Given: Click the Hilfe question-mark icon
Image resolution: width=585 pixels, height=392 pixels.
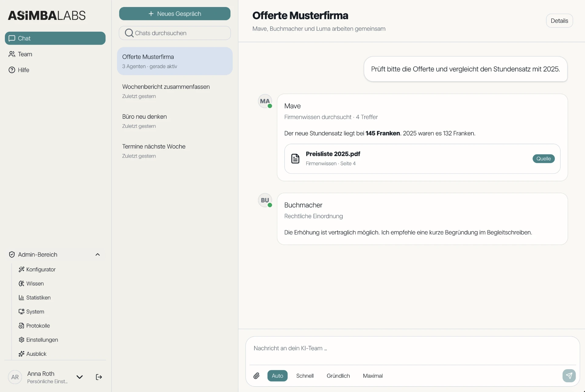Looking at the screenshot, I should pos(12,70).
